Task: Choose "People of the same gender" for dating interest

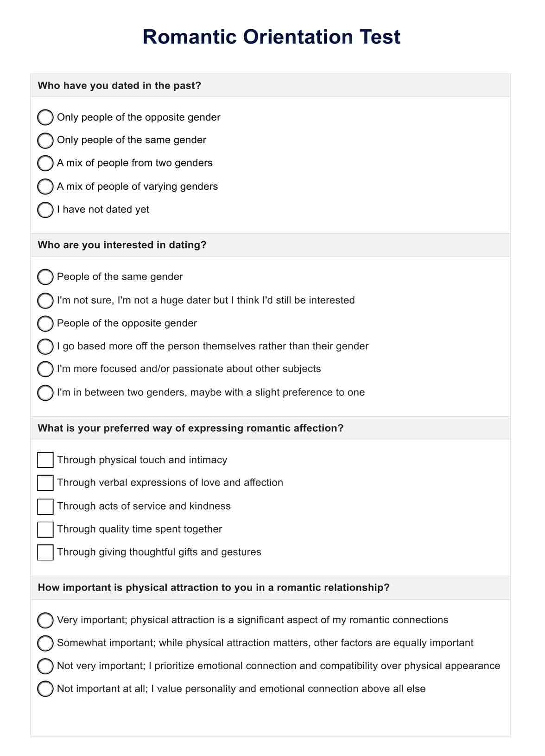Action: click(45, 277)
